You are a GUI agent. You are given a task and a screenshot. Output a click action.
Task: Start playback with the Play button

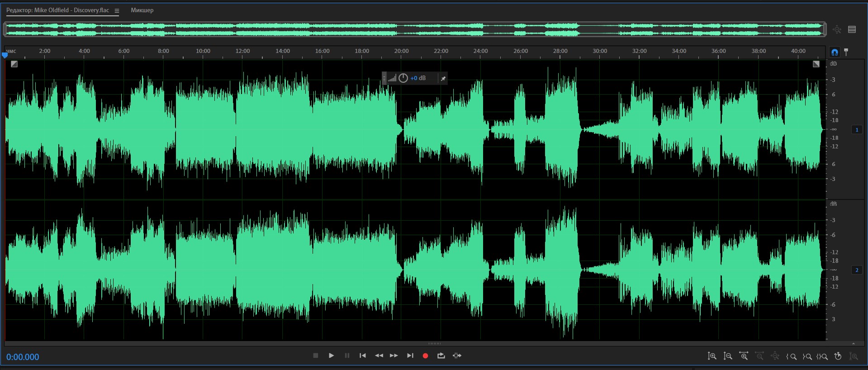331,356
